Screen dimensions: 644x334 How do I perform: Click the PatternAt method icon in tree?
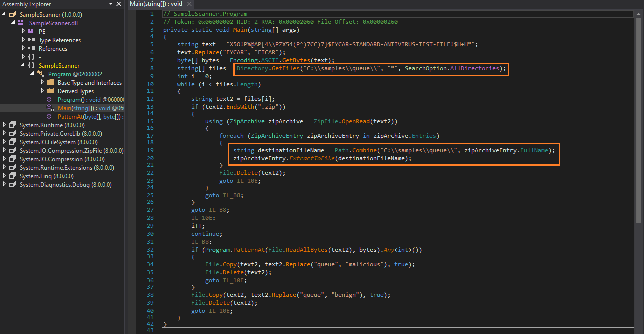[x=50, y=117]
